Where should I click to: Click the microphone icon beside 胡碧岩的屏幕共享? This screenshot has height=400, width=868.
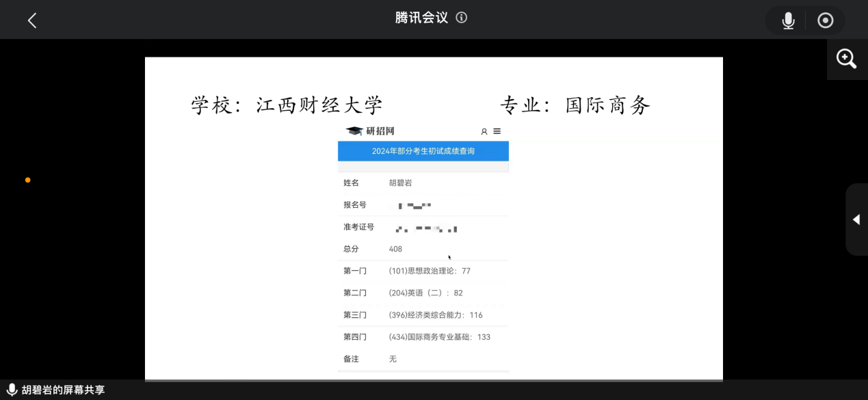click(12, 390)
